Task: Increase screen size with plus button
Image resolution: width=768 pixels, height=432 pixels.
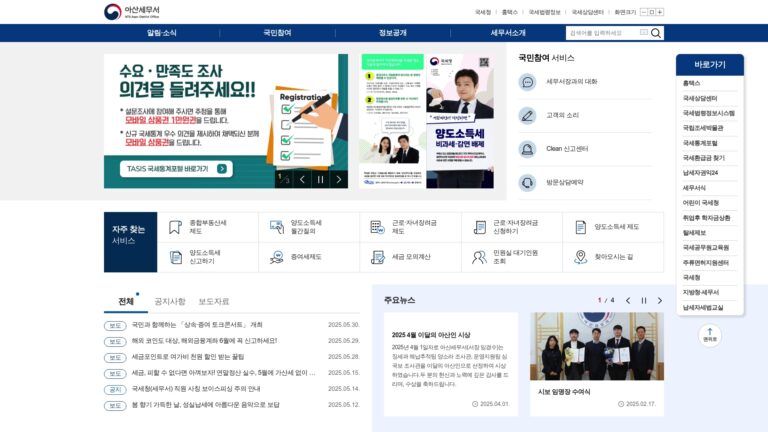Action: [x=660, y=12]
